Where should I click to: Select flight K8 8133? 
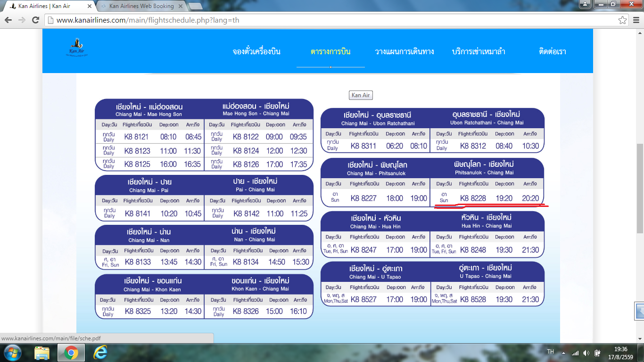138,262
